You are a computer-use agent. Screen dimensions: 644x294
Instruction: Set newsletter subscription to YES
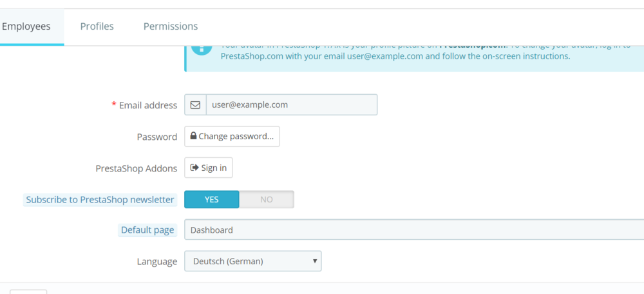[212, 199]
